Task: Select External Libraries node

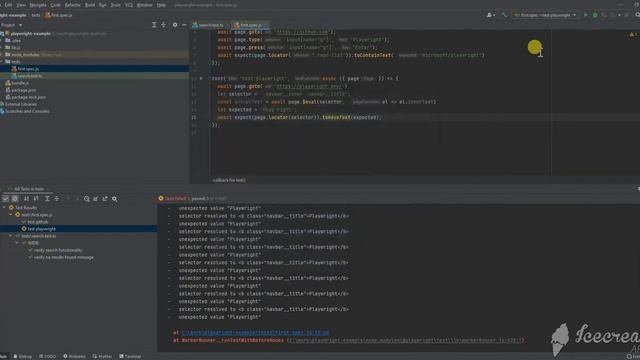Action: click(20, 104)
